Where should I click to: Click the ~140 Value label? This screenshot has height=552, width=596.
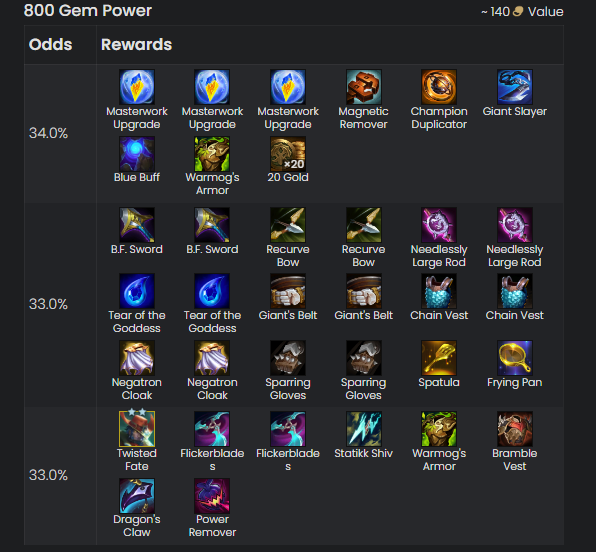(x=522, y=12)
